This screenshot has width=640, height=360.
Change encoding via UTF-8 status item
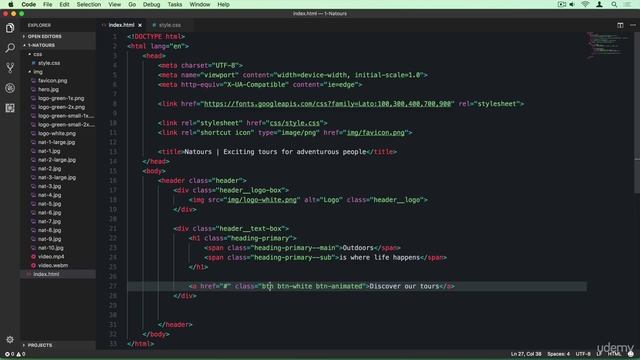pos(583,354)
